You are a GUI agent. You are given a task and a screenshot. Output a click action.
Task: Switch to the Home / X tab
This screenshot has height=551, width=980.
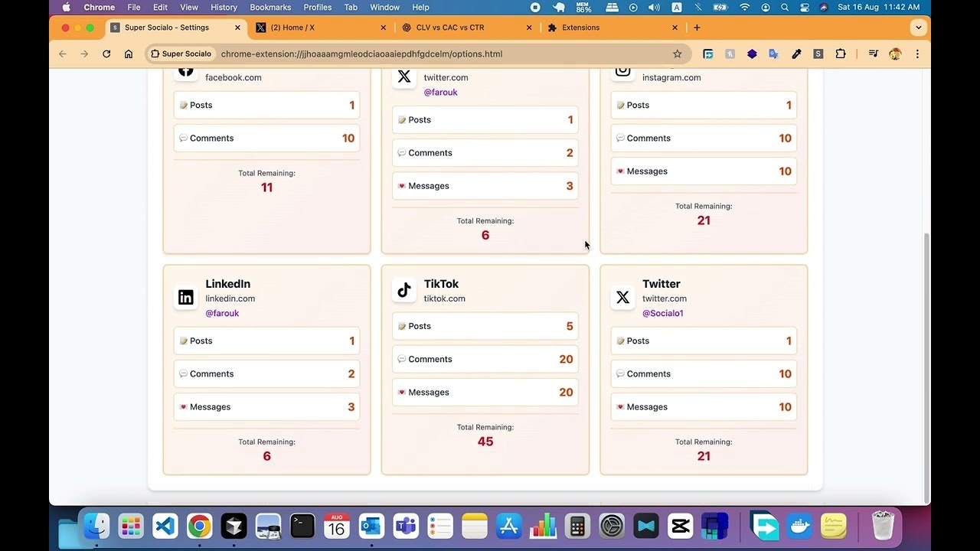coord(322,28)
